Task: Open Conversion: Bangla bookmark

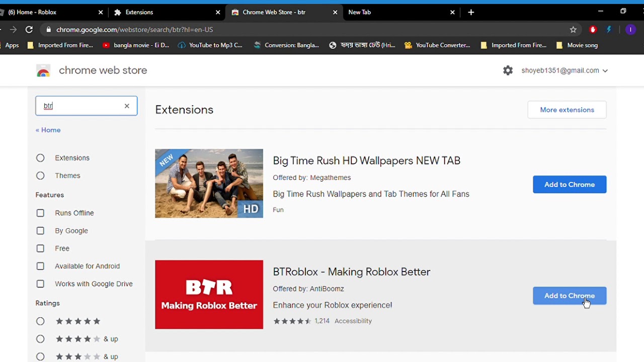Action: 286,45
